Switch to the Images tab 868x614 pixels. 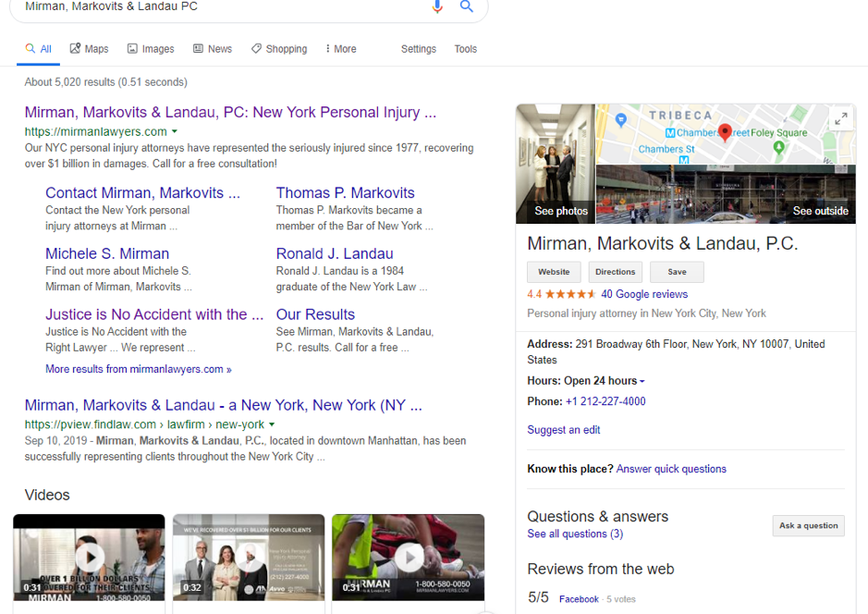coord(151,49)
